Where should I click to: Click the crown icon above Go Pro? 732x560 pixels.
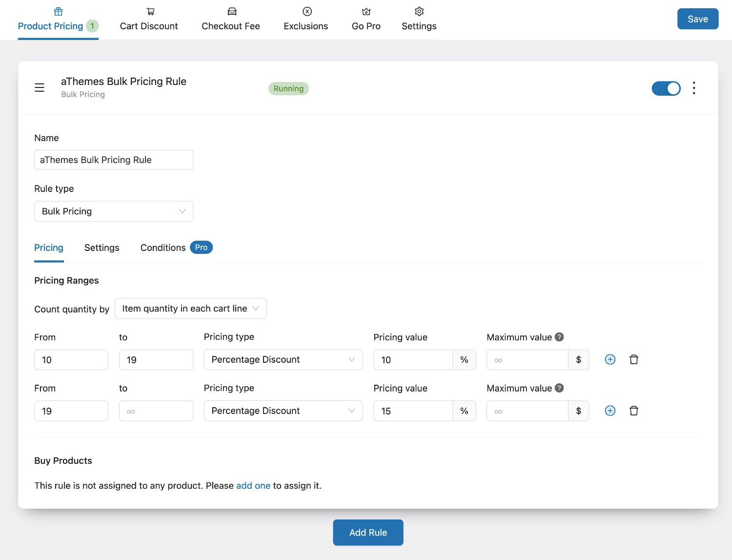366,11
